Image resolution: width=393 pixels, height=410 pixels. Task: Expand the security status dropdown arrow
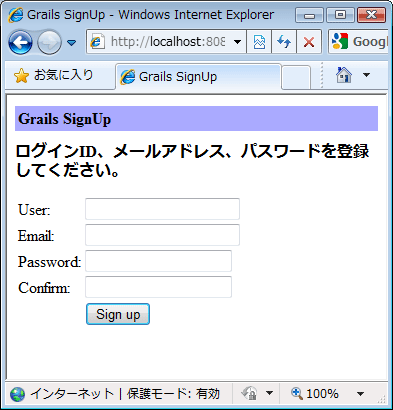tap(270, 394)
